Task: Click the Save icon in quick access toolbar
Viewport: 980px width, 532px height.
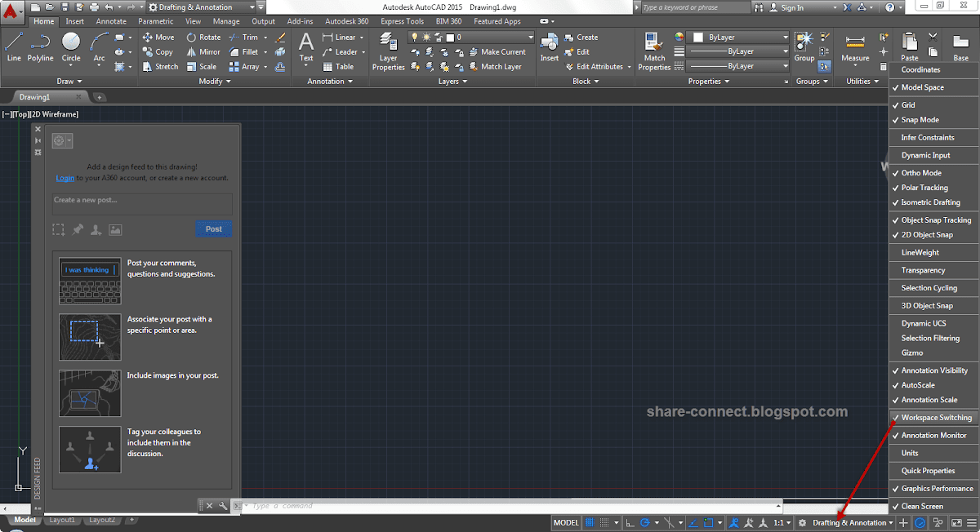Action: click(65, 7)
